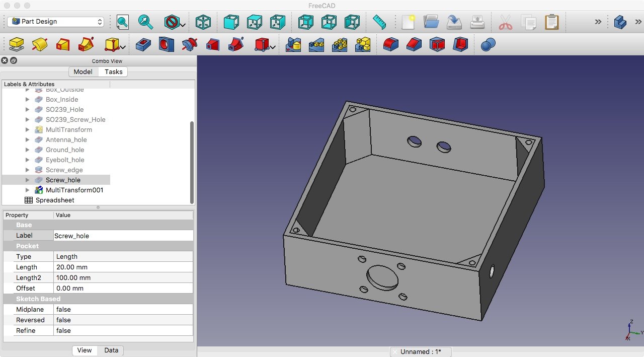Select the Hole tool
The image size is (644, 357).
tap(167, 44)
